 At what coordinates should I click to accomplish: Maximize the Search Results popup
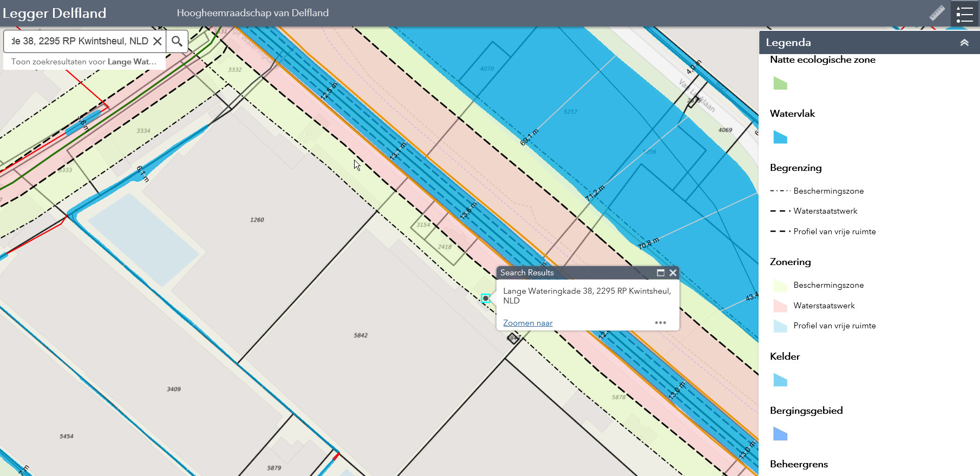point(661,273)
